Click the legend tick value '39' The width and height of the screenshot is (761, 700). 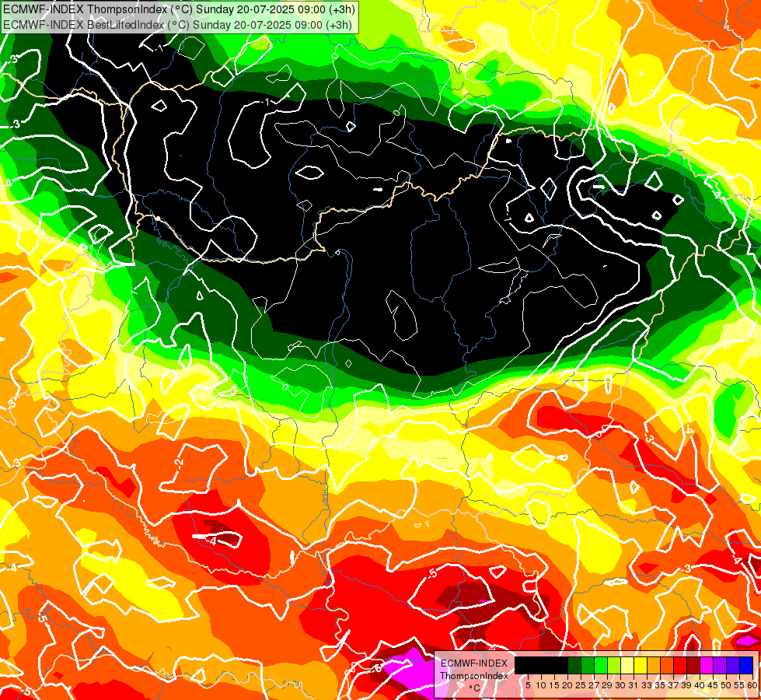point(686,685)
